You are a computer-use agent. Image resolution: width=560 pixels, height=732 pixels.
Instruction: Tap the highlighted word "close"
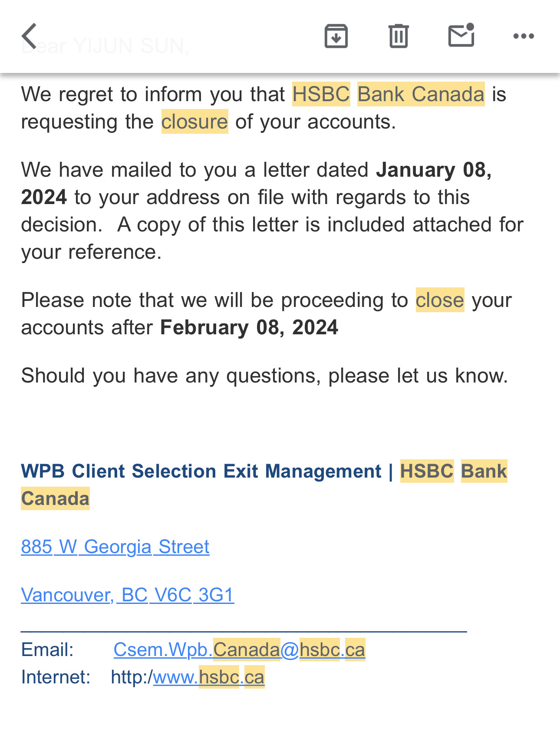tap(440, 300)
